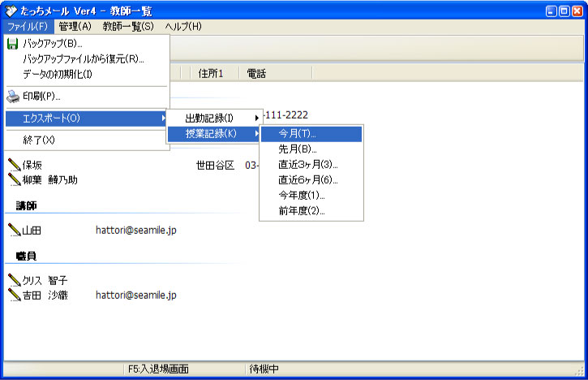Select 今月(T)... export option
This screenshot has width=588, height=380.
(x=311, y=134)
